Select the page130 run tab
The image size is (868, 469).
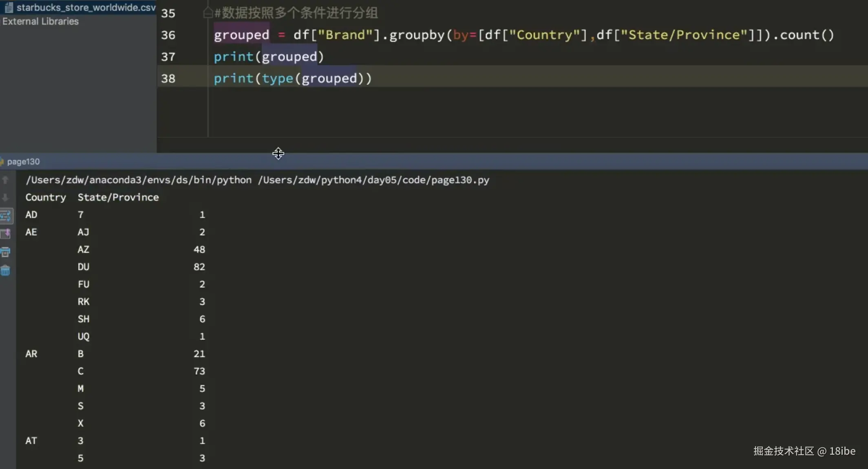[23, 161]
